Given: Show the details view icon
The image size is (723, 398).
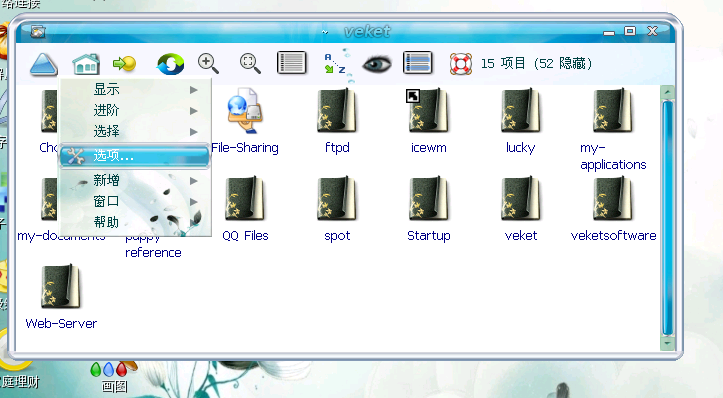Looking at the screenshot, I should coord(417,63).
